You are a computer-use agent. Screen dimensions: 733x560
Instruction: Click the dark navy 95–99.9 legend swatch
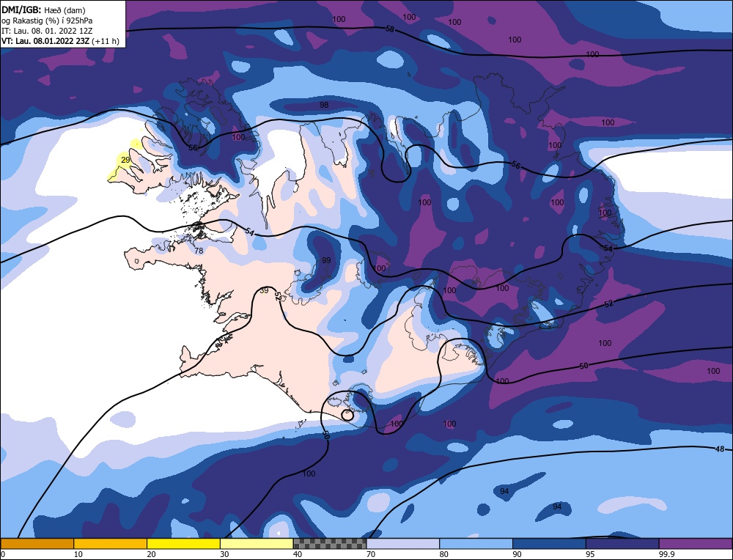click(622, 544)
